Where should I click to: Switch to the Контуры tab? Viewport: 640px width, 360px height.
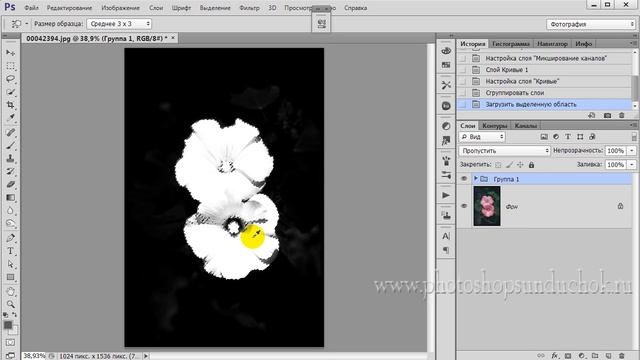[x=494, y=125]
